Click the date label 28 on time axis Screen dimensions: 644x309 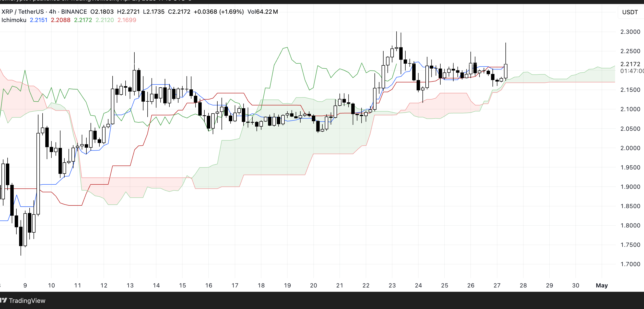coord(523,285)
